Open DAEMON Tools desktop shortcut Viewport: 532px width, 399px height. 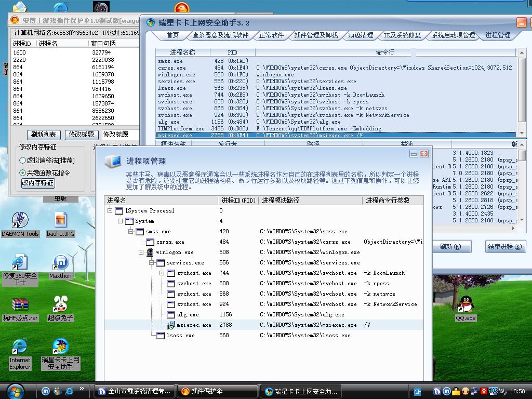click(20, 221)
